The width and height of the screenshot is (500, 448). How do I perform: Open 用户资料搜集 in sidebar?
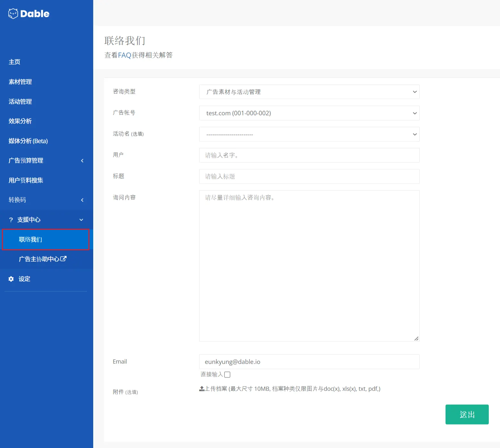[x=26, y=180]
